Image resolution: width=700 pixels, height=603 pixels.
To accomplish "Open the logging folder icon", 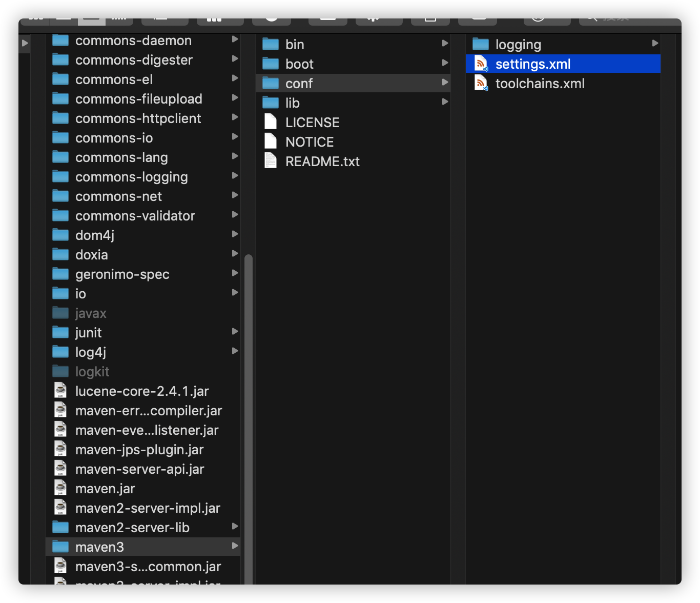I will tap(480, 44).
